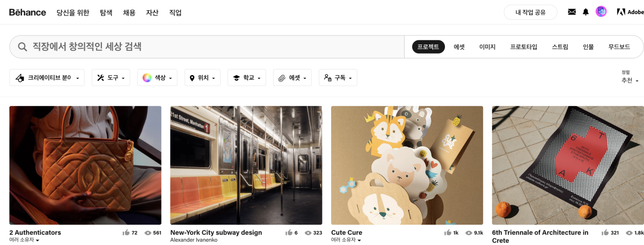
Task: Select the 무드보드 search tab
Action: click(x=619, y=47)
